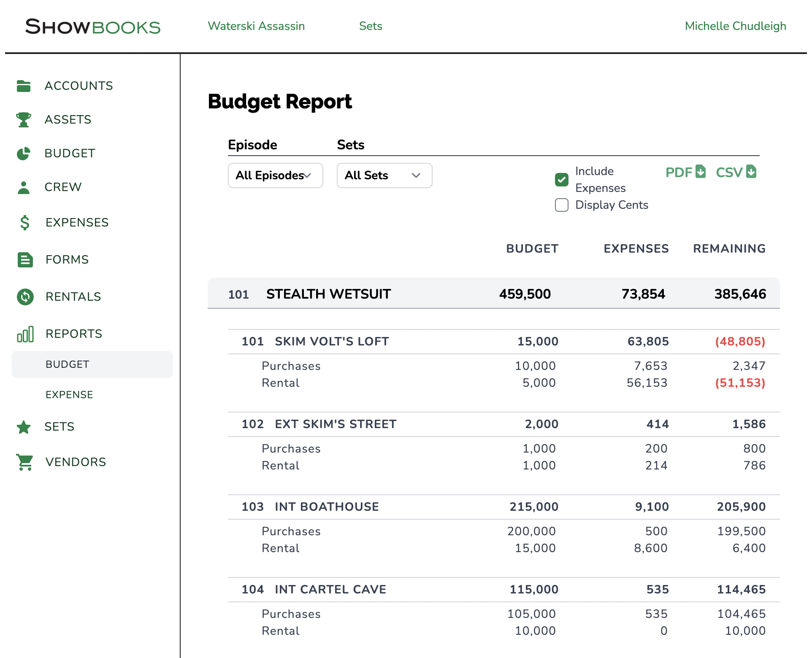Click the Remaining column header
This screenshot has width=812, height=658.
[x=729, y=249]
